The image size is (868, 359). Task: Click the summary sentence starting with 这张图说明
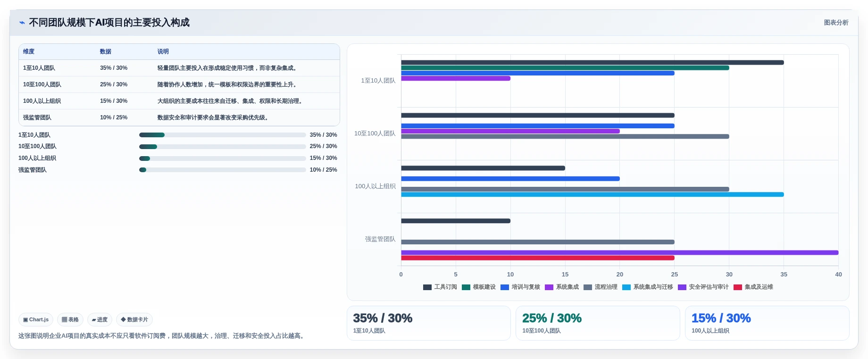[162, 336]
